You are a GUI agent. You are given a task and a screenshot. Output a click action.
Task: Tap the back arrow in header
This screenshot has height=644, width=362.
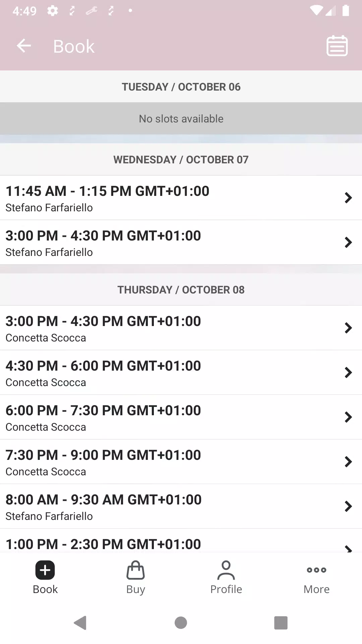[x=24, y=46]
